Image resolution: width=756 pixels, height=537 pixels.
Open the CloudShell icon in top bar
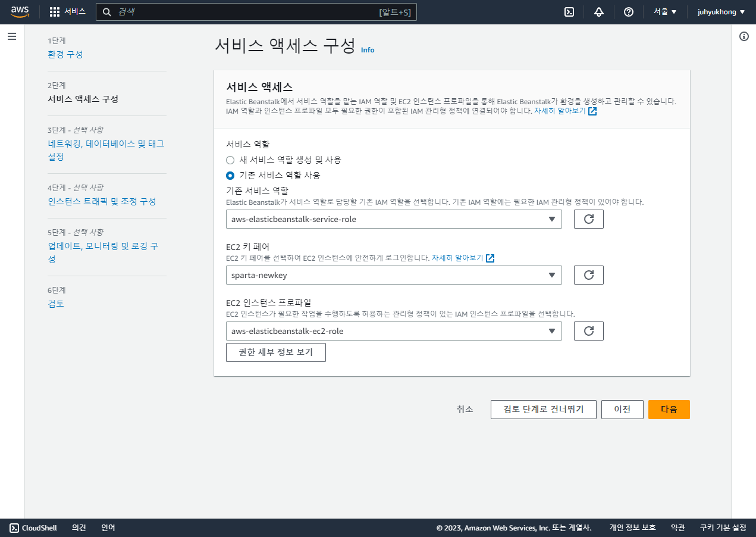[x=569, y=12]
